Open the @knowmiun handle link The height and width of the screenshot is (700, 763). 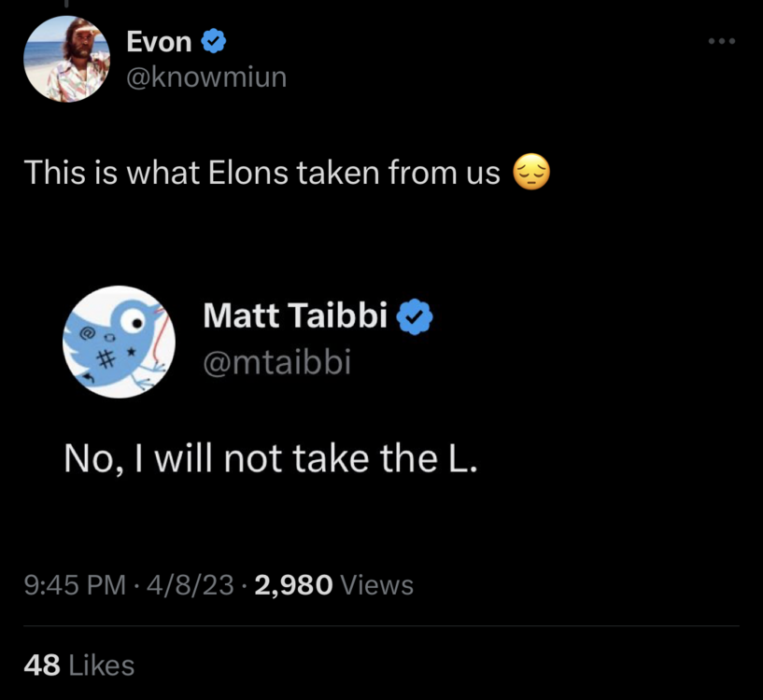coord(206,77)
